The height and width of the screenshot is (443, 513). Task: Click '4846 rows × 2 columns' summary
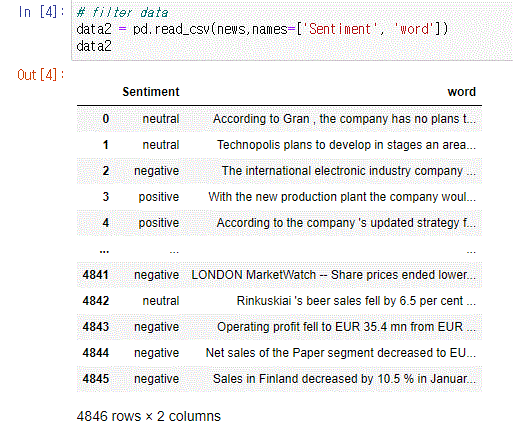pos(149,416)
